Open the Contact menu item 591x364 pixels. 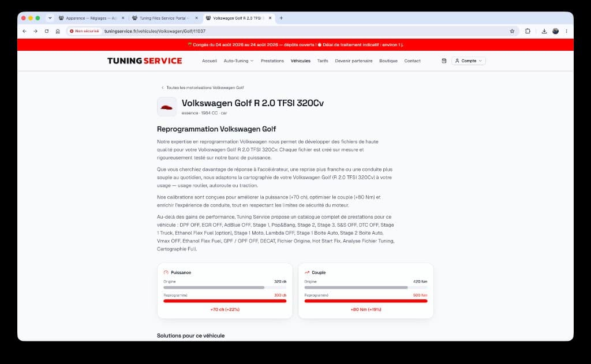[x=412, y=61]
